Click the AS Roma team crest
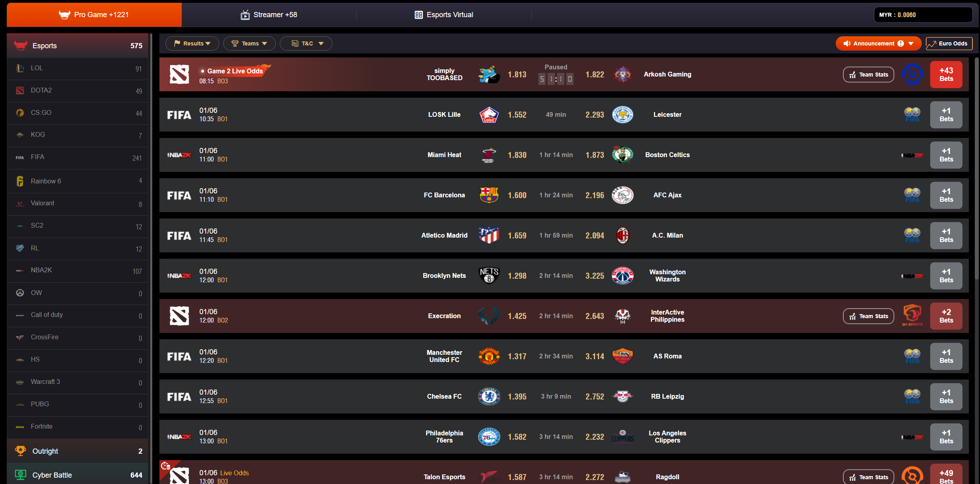 tap(623, 356)
